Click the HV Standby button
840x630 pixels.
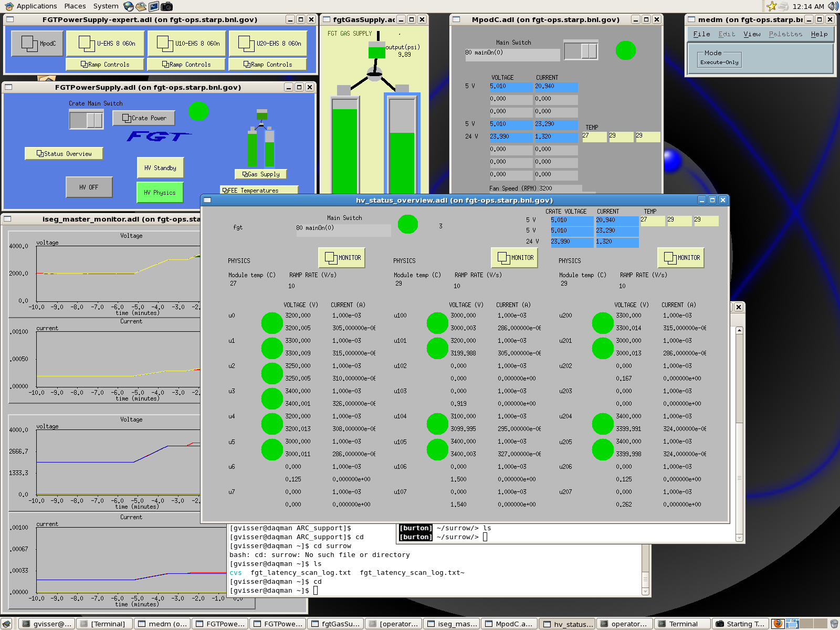160,168
